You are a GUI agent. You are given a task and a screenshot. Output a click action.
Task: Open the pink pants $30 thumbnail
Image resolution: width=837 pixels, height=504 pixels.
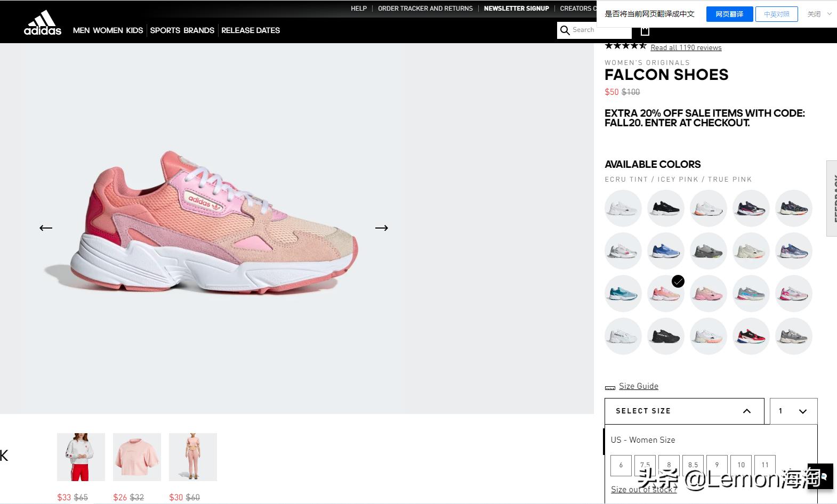(x=193, y=457)
